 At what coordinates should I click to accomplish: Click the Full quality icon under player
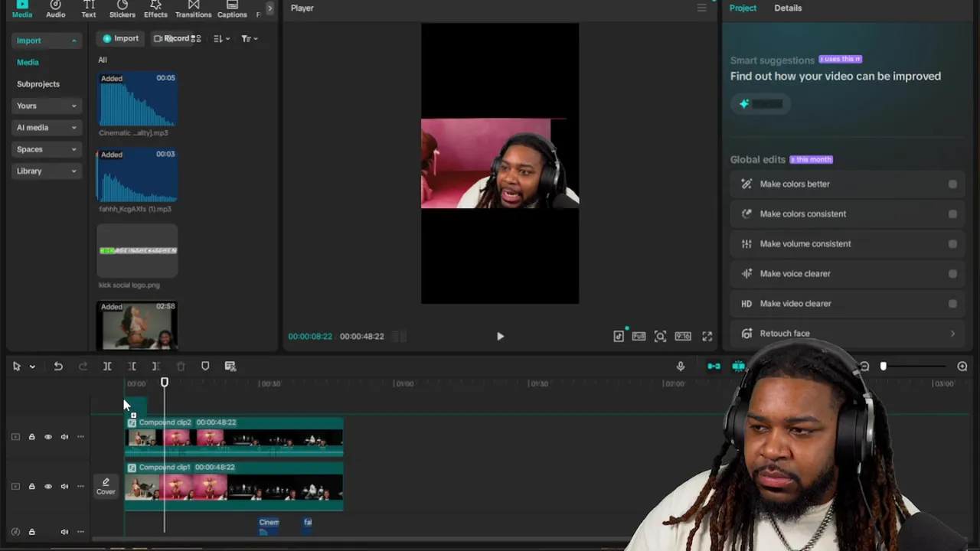(x=639, y=336)
